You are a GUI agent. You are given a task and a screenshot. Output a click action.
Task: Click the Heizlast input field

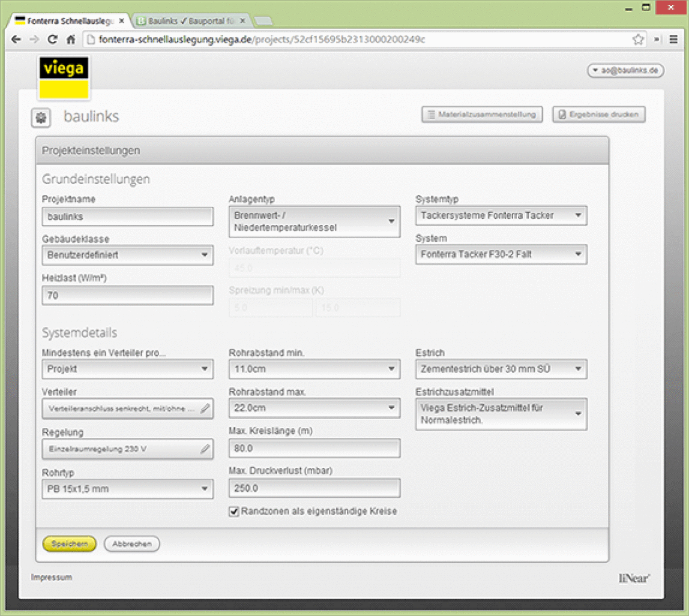(127, 296)
